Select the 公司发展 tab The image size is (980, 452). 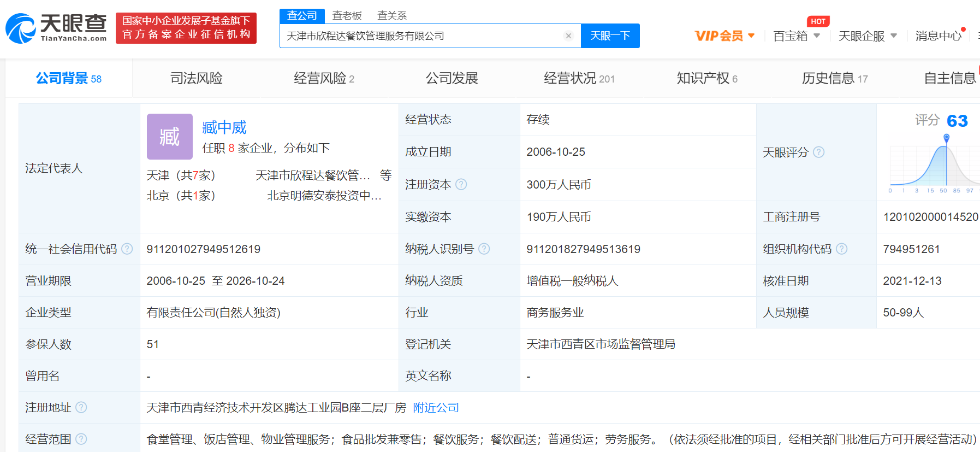click(452, 79)
